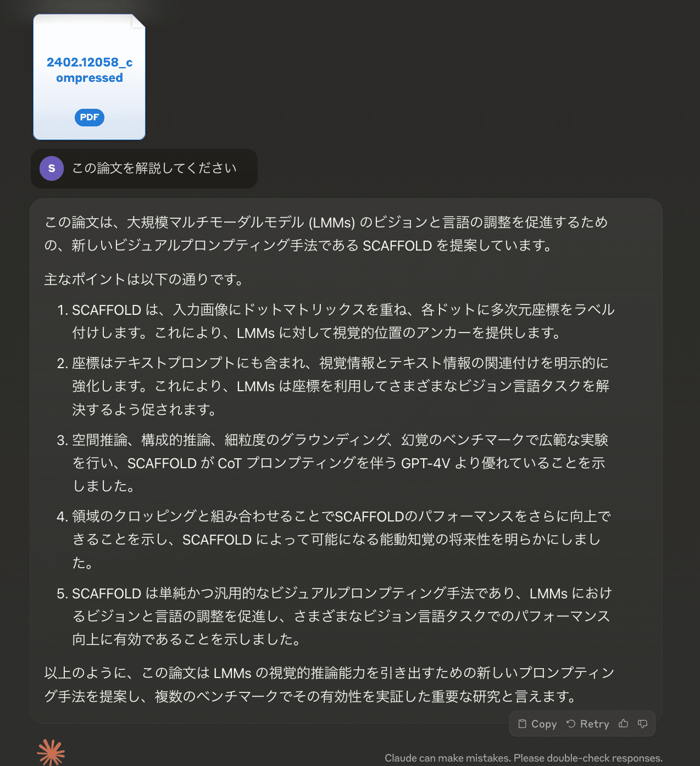Viewport: 700px width, 766px height.
Task: Click the thumbs down feedback icon
Action: (642, 724)
